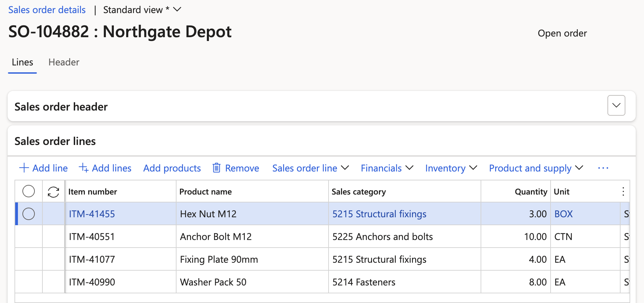Viewport: 644px width, 303px height.
Task: Open the 5215 Structural fixings link in Hex Nut row
Action: point(379,214)
